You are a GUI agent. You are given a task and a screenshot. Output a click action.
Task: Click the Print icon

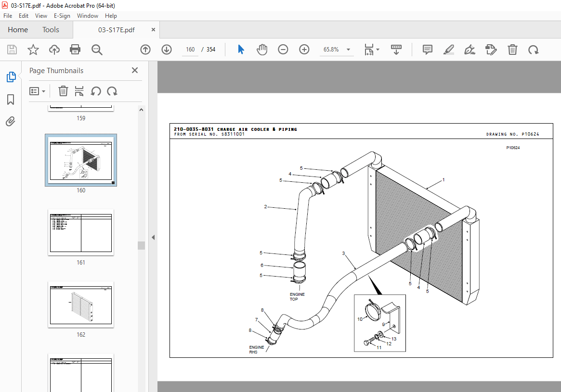click(x=76, y=49)
